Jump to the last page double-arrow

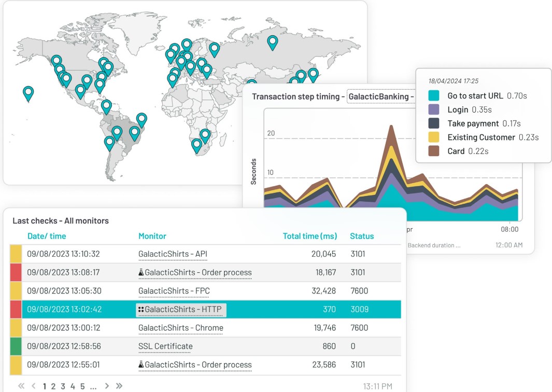click(x=119, y=386)
